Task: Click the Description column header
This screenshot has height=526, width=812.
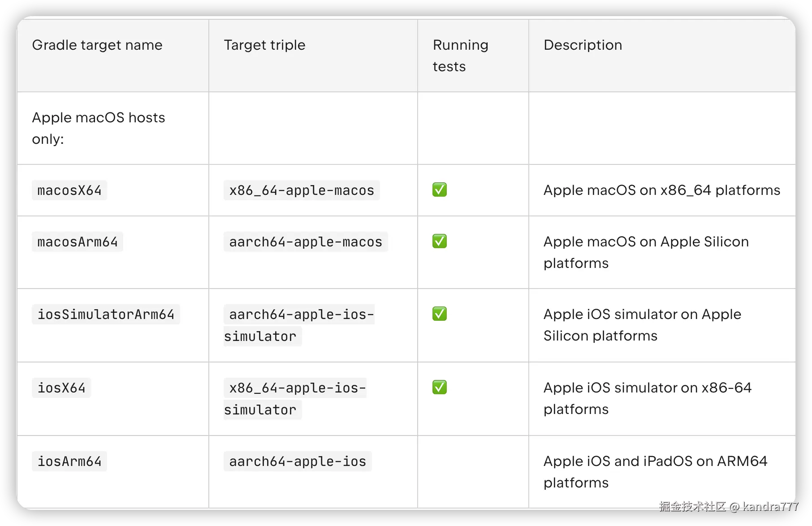Action: pyautogui.click(x=583, y=45)
